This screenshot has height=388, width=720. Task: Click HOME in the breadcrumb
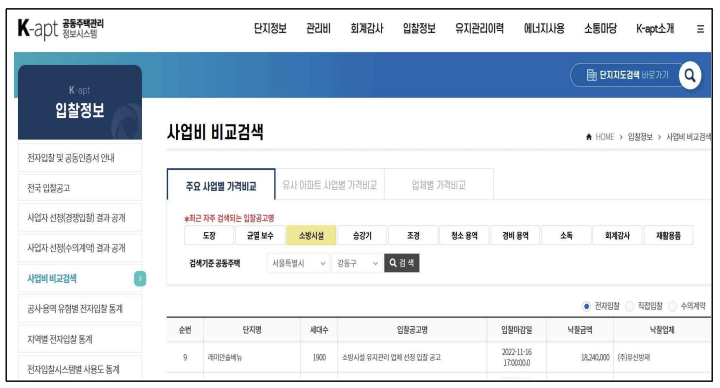(x=605, y=137)
